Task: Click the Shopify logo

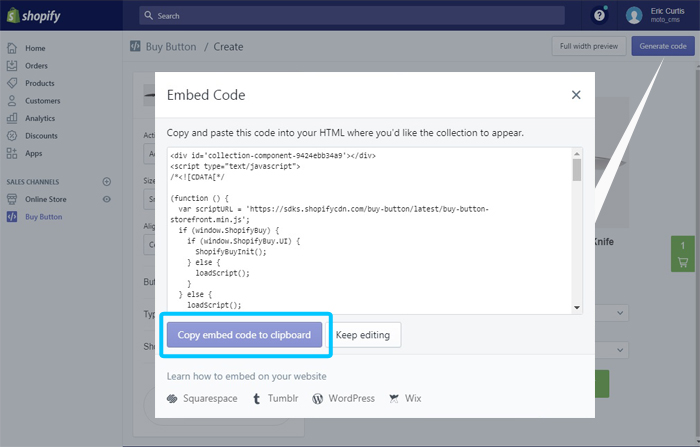Action: click(x=33, y=16)
